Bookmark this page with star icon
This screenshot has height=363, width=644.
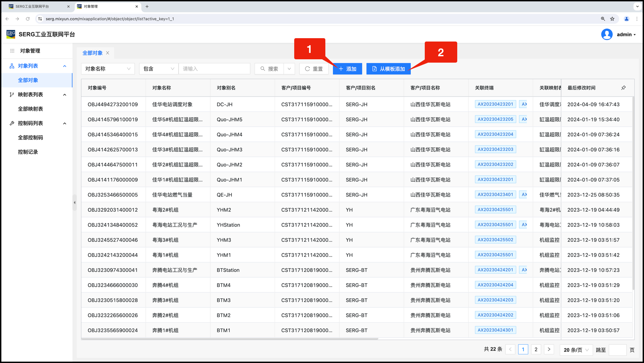(x=612, y=19)
